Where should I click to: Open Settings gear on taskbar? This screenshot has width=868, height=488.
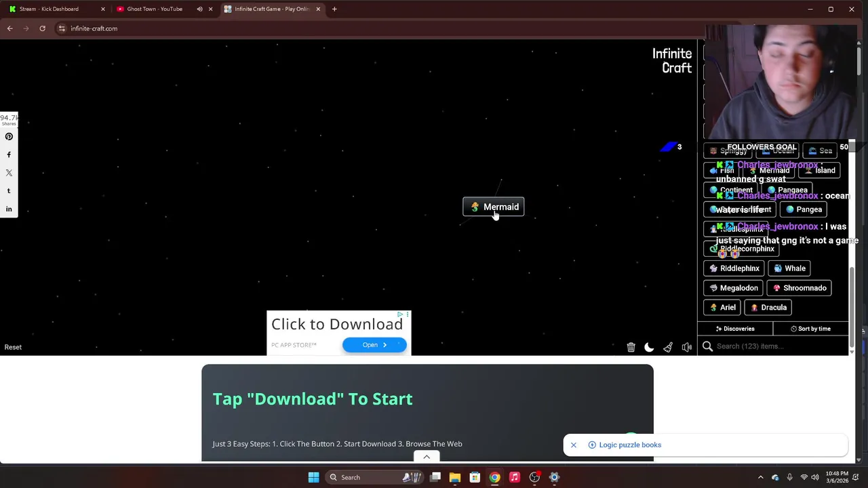(554, 477)
